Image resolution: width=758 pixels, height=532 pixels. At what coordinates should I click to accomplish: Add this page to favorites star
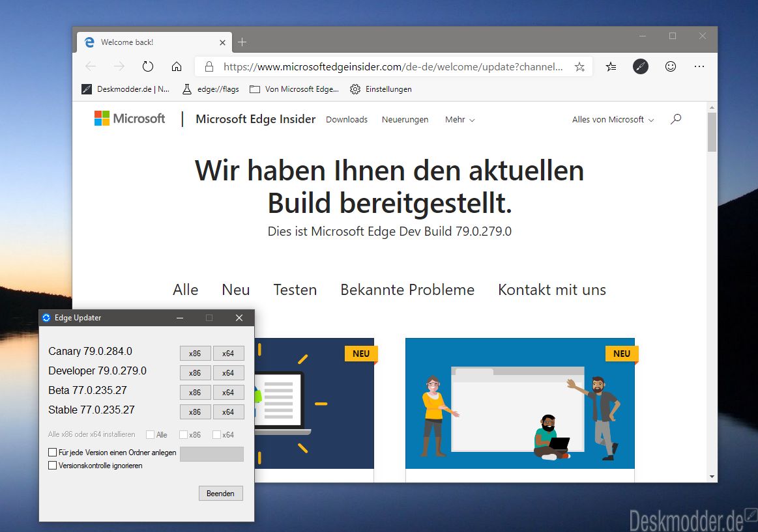point(579,66)
